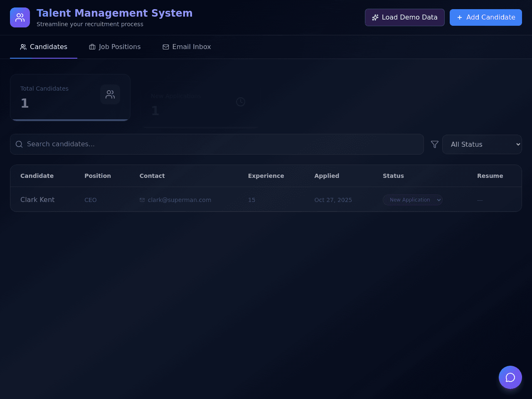Viewport: 532px width, 399px height.
Task: Open the All Status filter dropdown
Action: coord(482,144)
